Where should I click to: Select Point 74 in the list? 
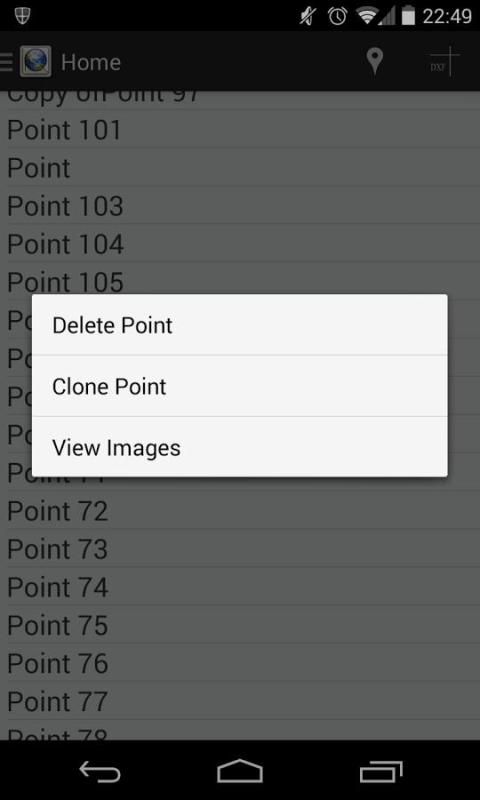(x=240, y=587)
